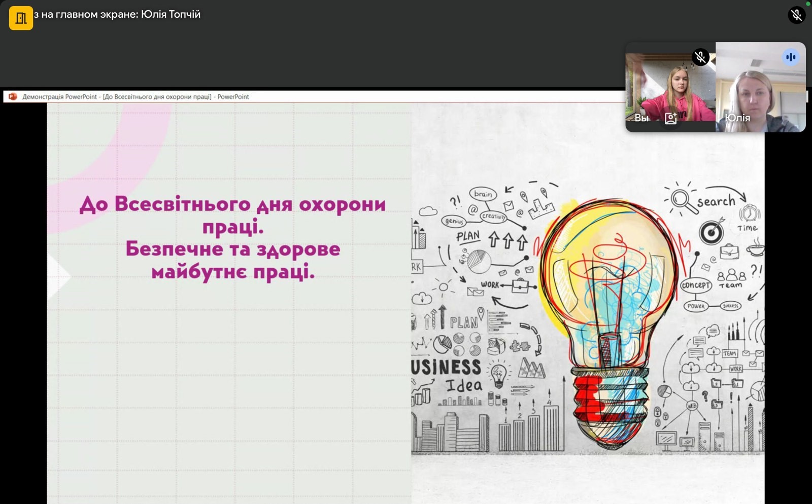The width and height of the screenshot is (812, 504).
Task: Click Юлія's blue speaking indicator icon
Action: pyautogui.click(x=790, y=57)
